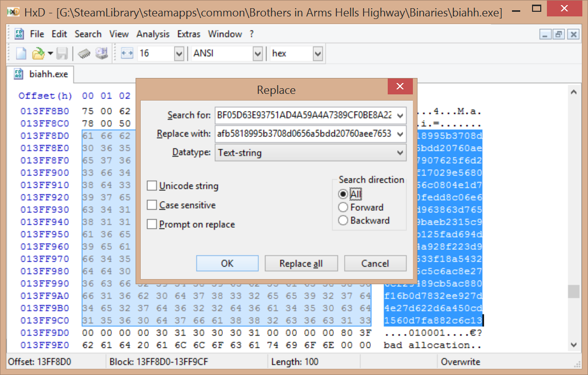Expand the Replace with history dropdown

[400, 134]
